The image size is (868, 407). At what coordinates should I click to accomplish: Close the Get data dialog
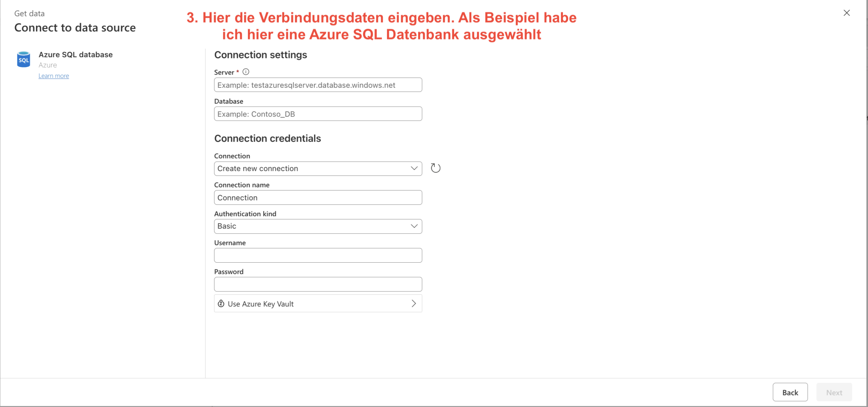846,13
